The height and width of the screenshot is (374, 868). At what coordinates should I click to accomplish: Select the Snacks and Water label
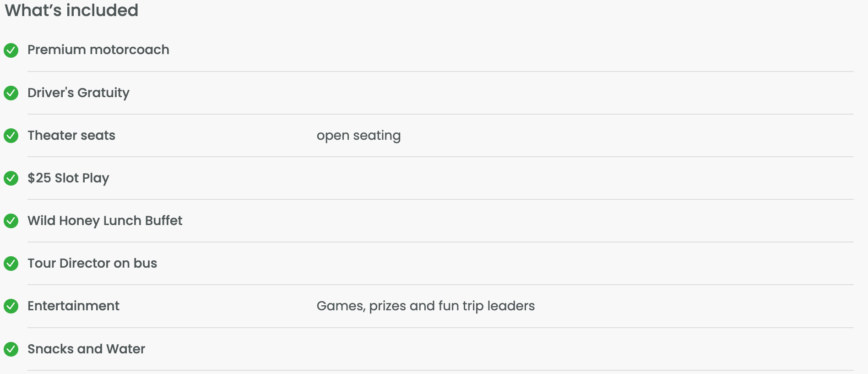coord(86,349)
